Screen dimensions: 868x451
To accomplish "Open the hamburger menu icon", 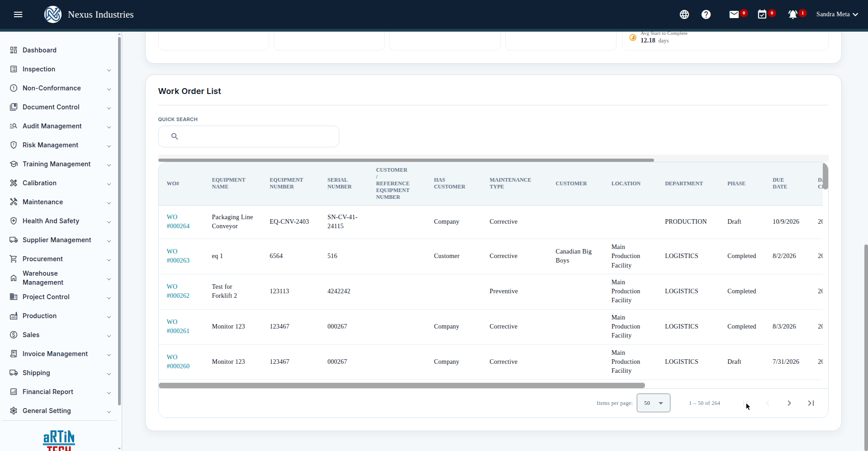I will (x=18, y=14).
